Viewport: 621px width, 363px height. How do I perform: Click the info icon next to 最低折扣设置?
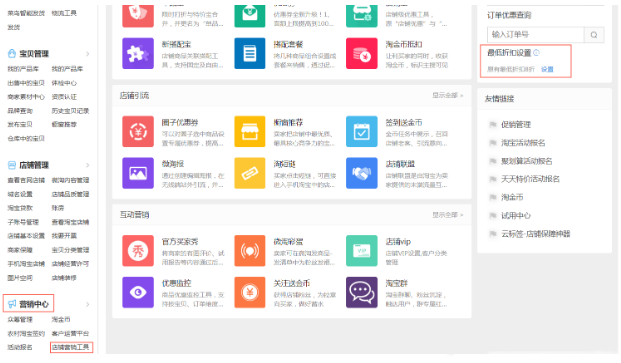(x=536, y=53)
